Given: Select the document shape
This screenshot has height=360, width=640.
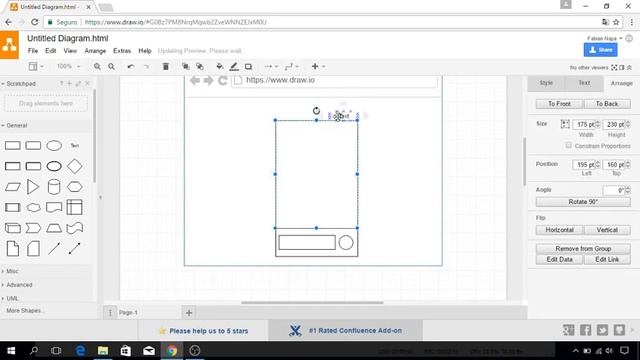Looking at the screenshot, I should coord(54,207).
